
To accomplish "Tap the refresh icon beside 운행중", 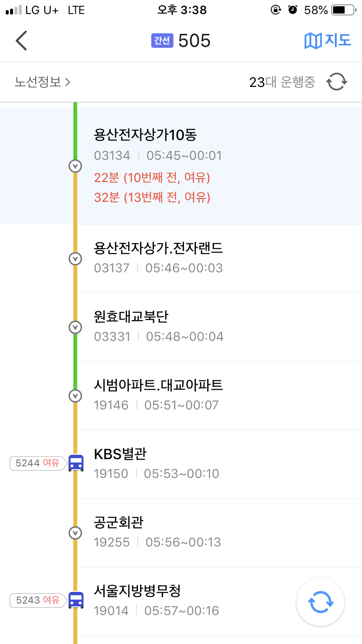I will 336,82.
